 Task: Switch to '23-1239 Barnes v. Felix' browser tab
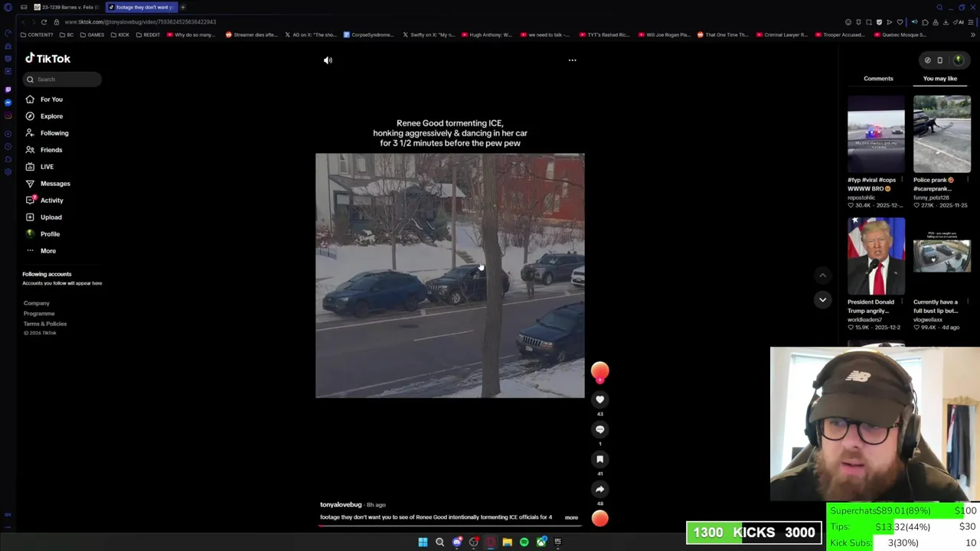(x=67, y=7)
